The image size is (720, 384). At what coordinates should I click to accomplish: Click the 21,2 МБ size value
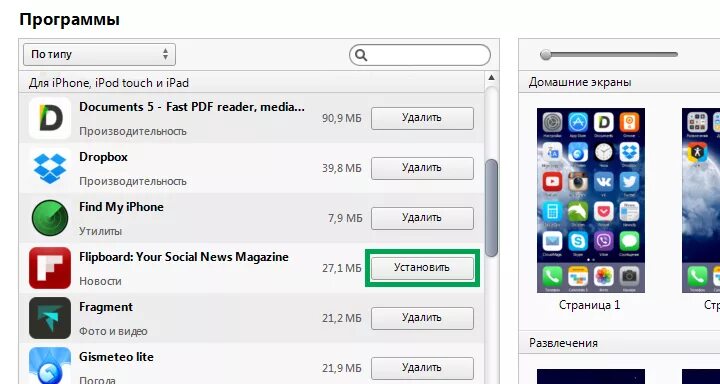342,318
